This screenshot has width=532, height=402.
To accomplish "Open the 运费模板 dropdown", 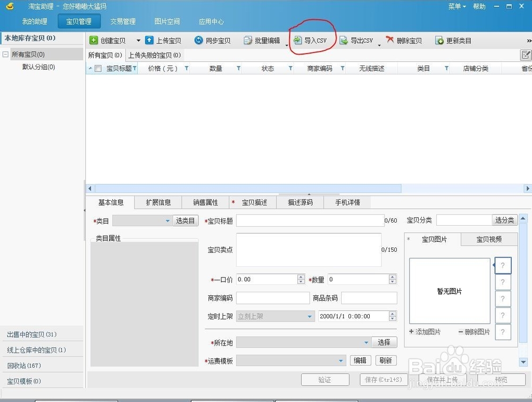I will tap(291, 360).
